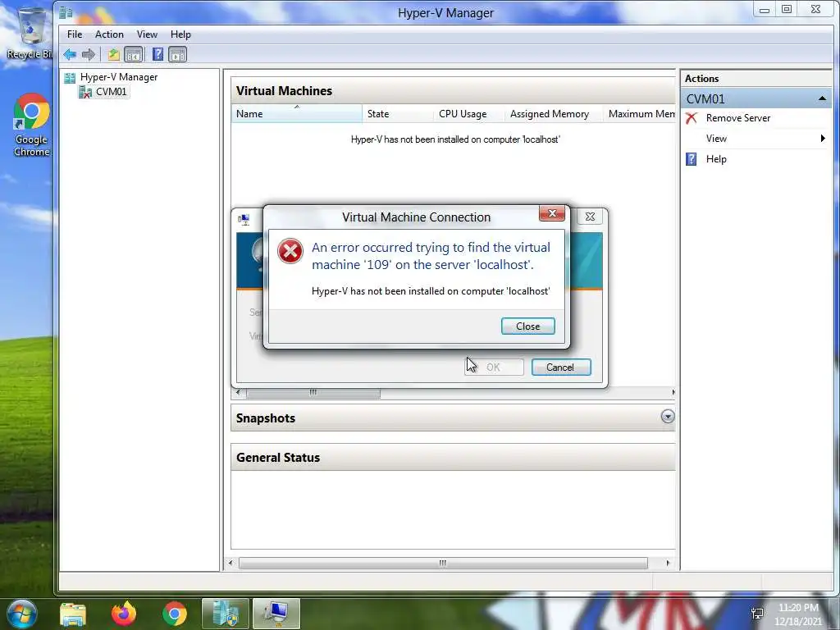The height and width of the screenshot is (630, 840).
Task: Close the error dialog with red X
Action: [552, 213]
